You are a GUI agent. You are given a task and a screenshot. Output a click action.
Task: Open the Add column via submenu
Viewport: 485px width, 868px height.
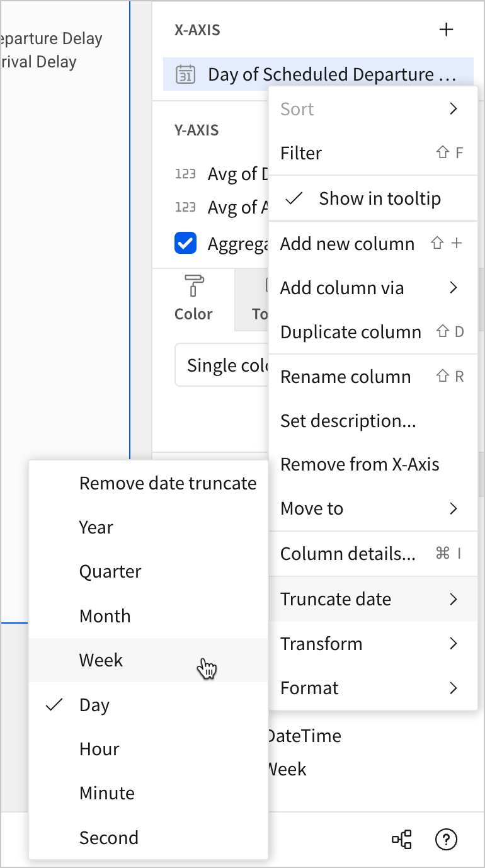pos(372,288)
